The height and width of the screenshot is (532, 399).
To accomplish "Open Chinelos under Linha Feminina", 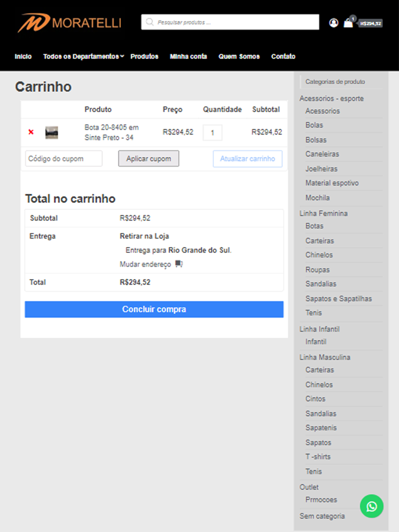I will 319,255.
